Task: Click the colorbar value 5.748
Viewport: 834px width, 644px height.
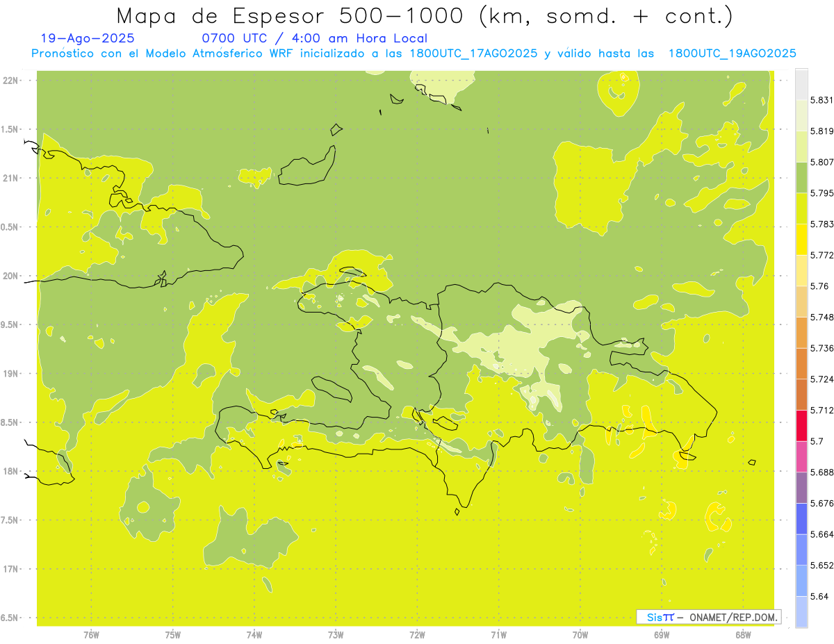Action: click(821, 317)
